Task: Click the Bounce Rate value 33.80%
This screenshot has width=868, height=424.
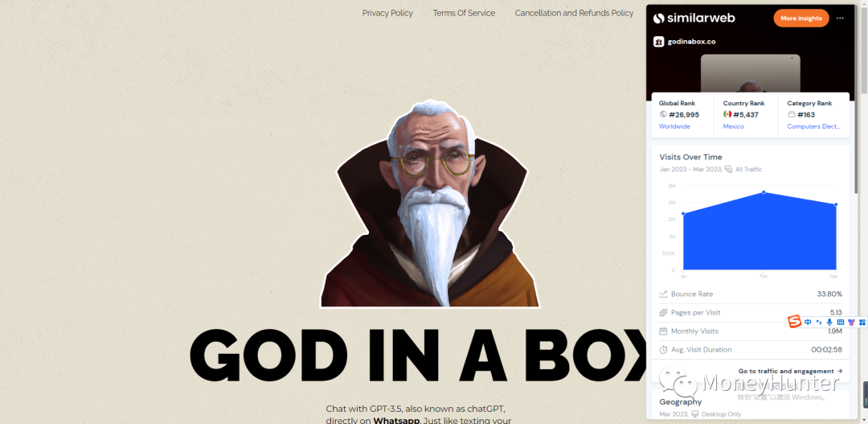Action: [x=829, y=294]
